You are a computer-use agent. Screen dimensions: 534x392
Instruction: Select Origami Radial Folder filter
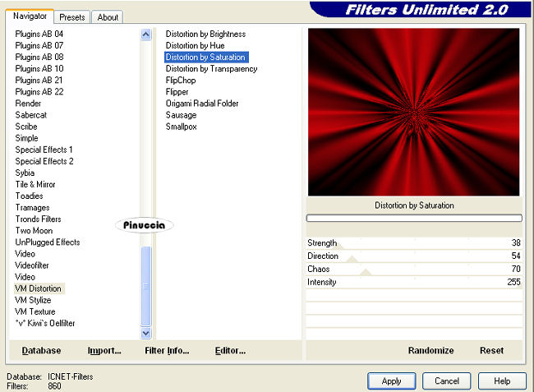(202, 104)
